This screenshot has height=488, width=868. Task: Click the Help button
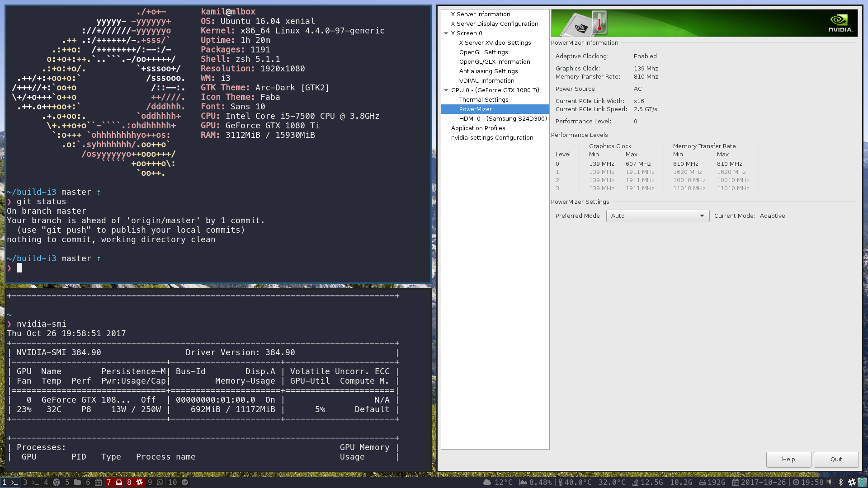(x=788, y=460)
